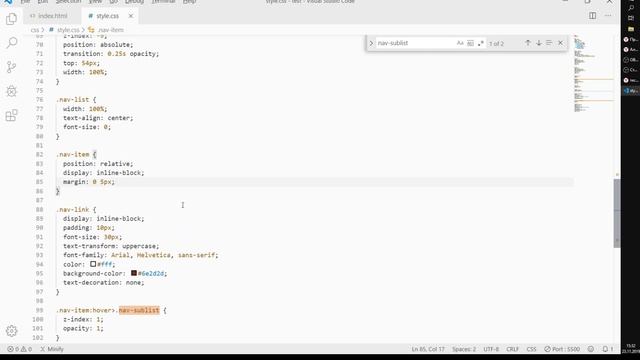This screenshot has width=640, height=360.
Task: Open the Help menu
Action: [189, 2]
